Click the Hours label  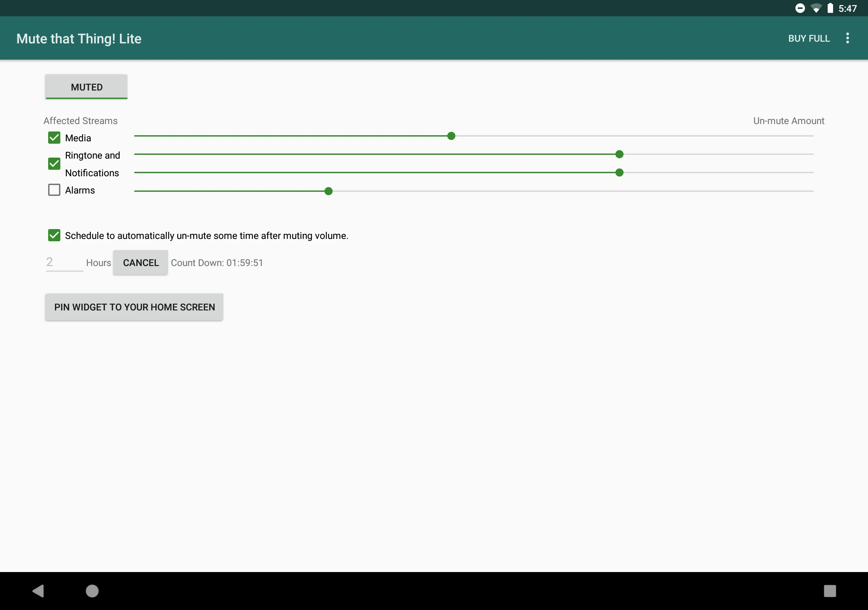(98, 263)
